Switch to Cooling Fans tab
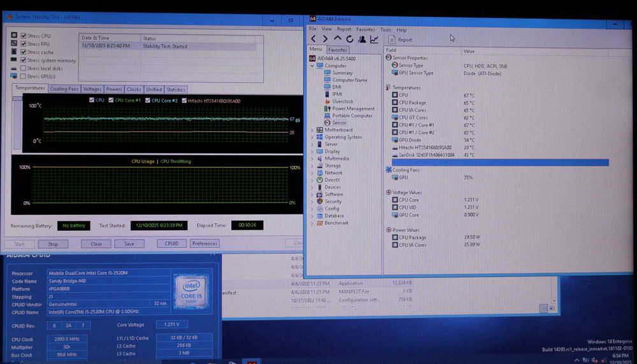Viewport: 637px width, 364px height. 64,89
